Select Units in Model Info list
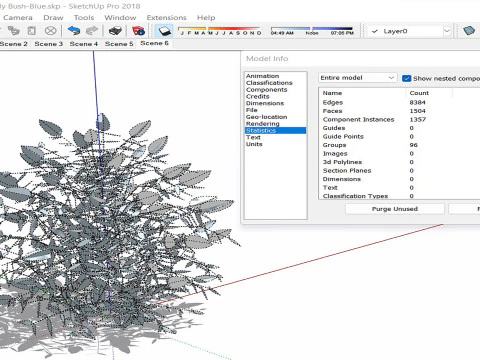This screenshot has width=480, height=360. tap(254, 144)
